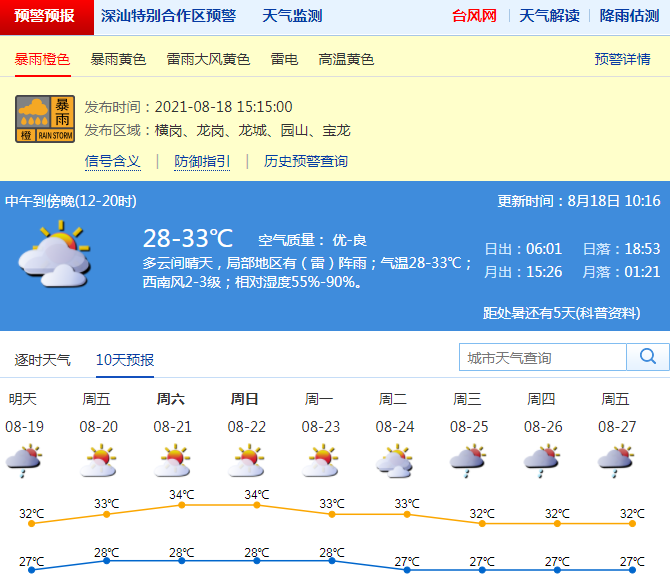Screen dimensions: 670x582
Task: Click 日出：06:01 text
Action: point(523,249)
